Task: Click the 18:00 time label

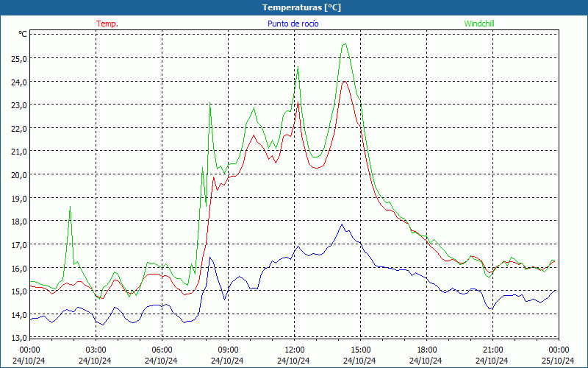Action: [x=427, y=350]
